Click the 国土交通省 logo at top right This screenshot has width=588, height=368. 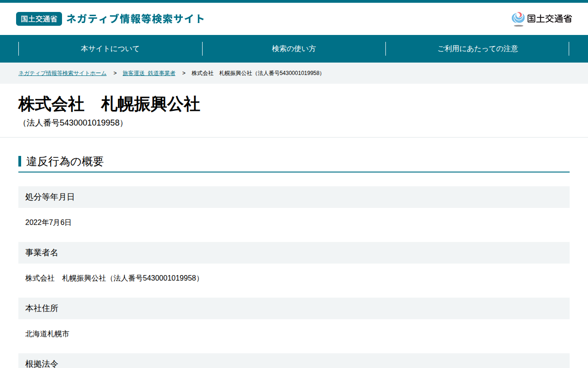coord(542,19)
